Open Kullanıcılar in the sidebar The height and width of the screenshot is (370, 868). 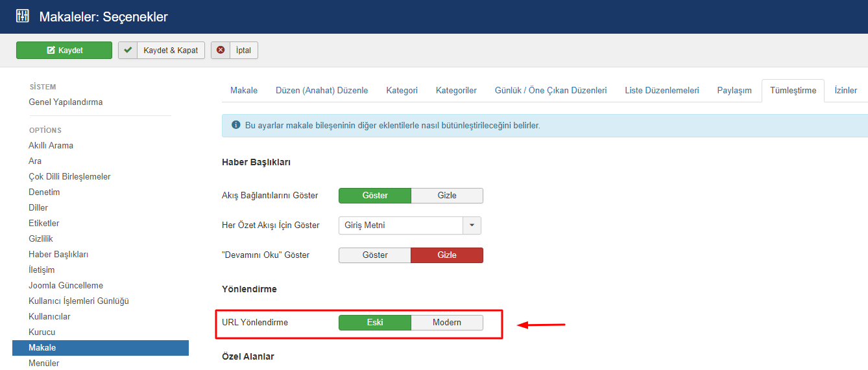click(49, 317)
